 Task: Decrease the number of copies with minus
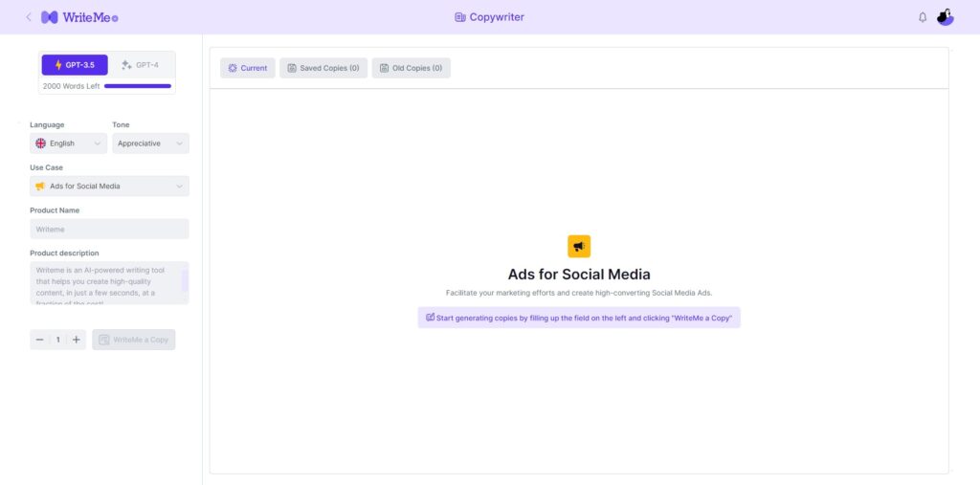click(x=40, y=340)
